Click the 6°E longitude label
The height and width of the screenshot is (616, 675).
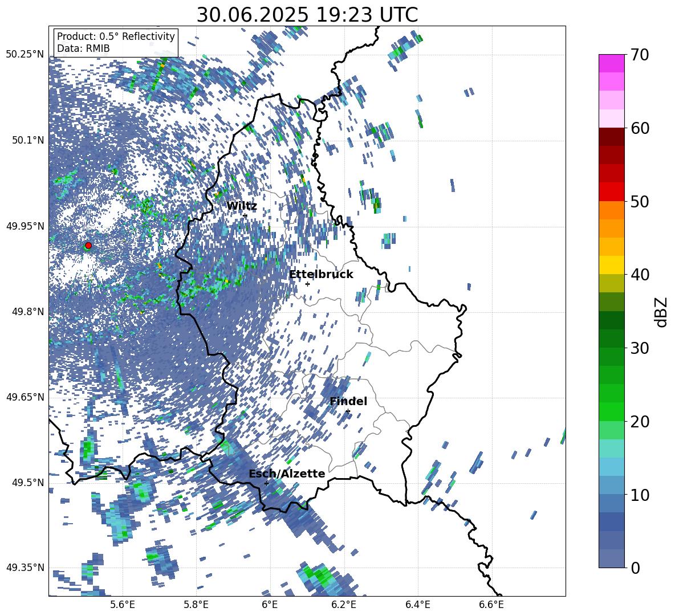click(270, 605)
